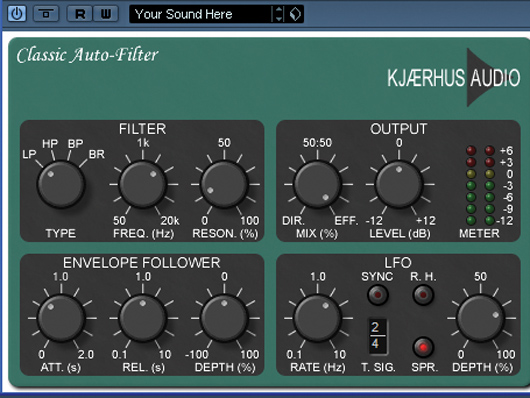Click the FREQ. (Hz) knob

click(x=143, y=184)
